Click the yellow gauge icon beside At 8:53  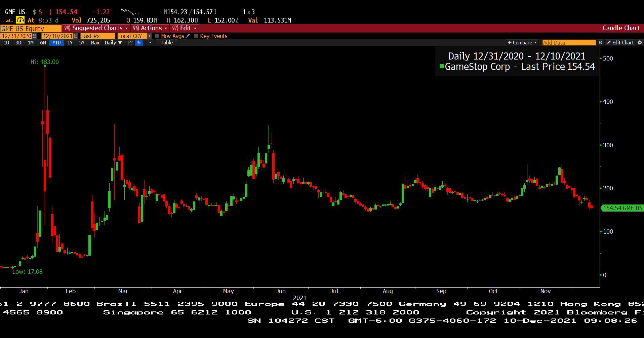[x=20, y=20]
